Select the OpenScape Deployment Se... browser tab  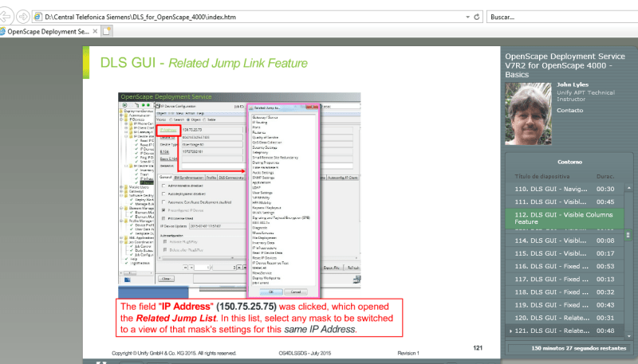[48, 31]
